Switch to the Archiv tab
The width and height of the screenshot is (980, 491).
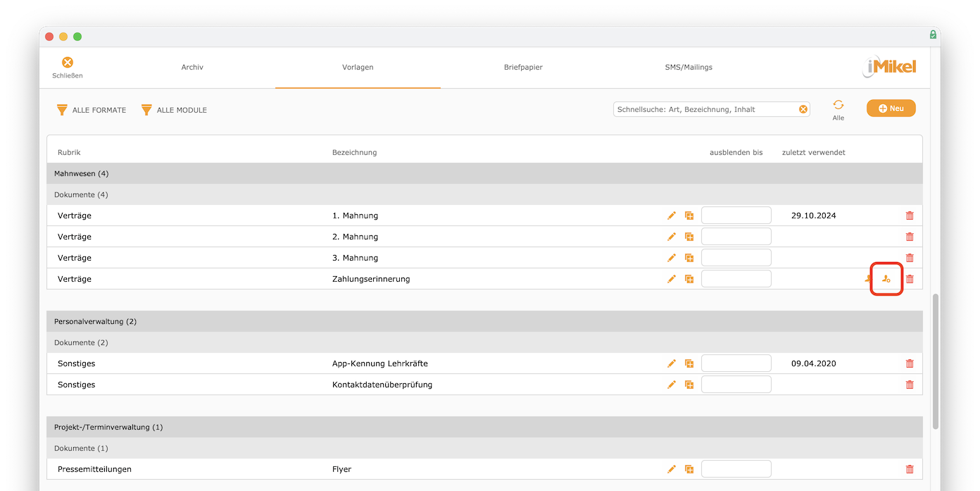(x=192, y=67)
